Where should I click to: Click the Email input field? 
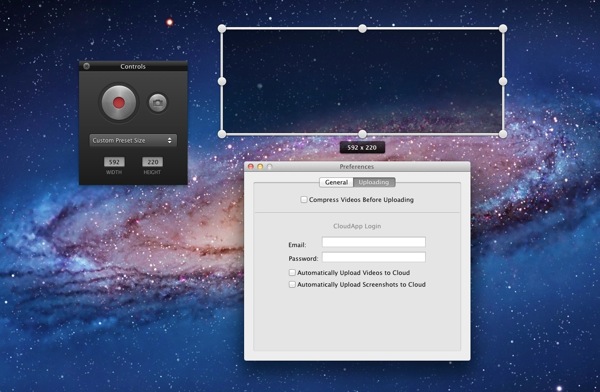click(x=373, y=242)
